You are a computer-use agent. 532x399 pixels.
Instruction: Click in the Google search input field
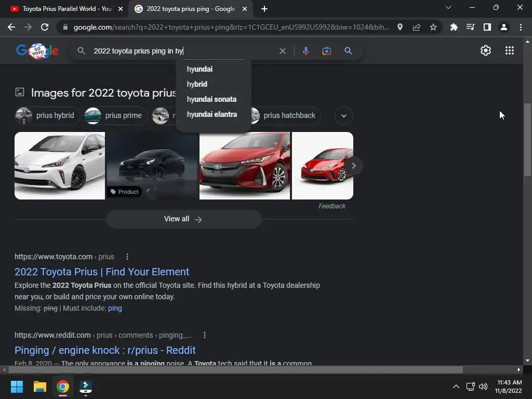coord(183,51)
